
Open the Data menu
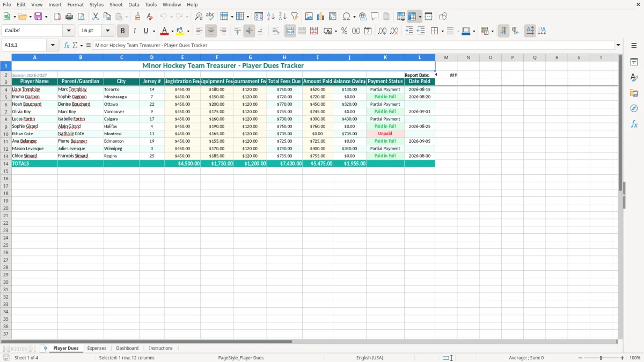pyautogui.click(x=134, y=4)
